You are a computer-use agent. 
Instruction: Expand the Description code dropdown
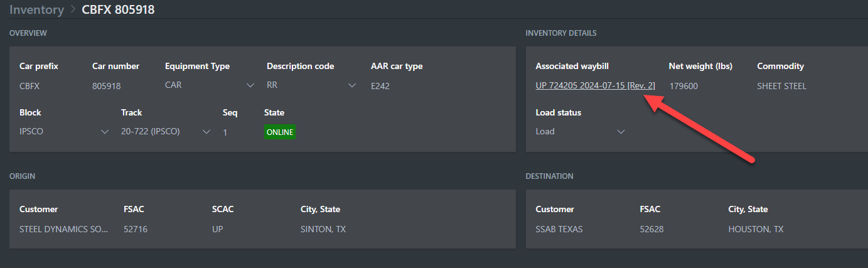pyautogui.click(x=311, y=85)
